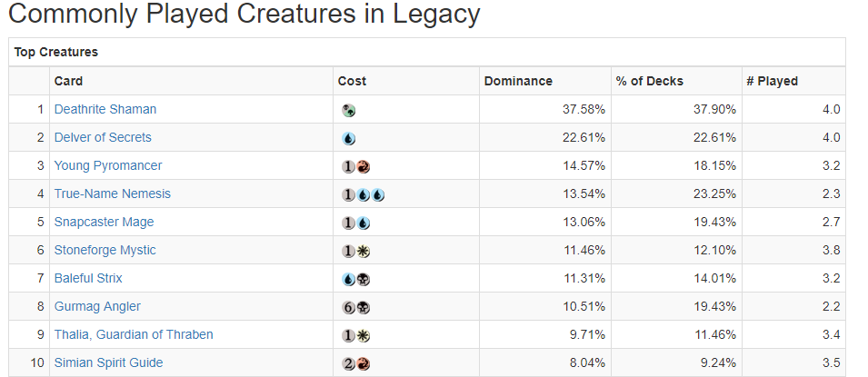Click the Card column header
The width and height of the screenshot is (868, 377).
pos(69,81)
